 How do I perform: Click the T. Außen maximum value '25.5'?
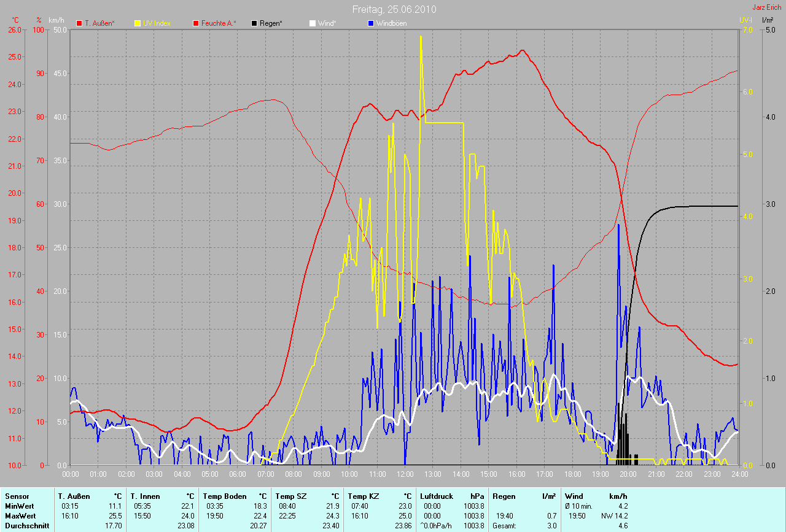tap(115, 515)
